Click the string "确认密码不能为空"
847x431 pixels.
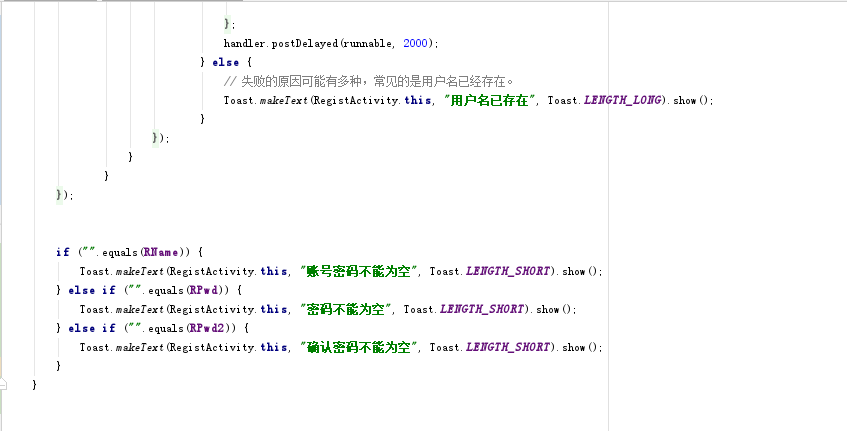pyautogui.click(x=360, y=347)
